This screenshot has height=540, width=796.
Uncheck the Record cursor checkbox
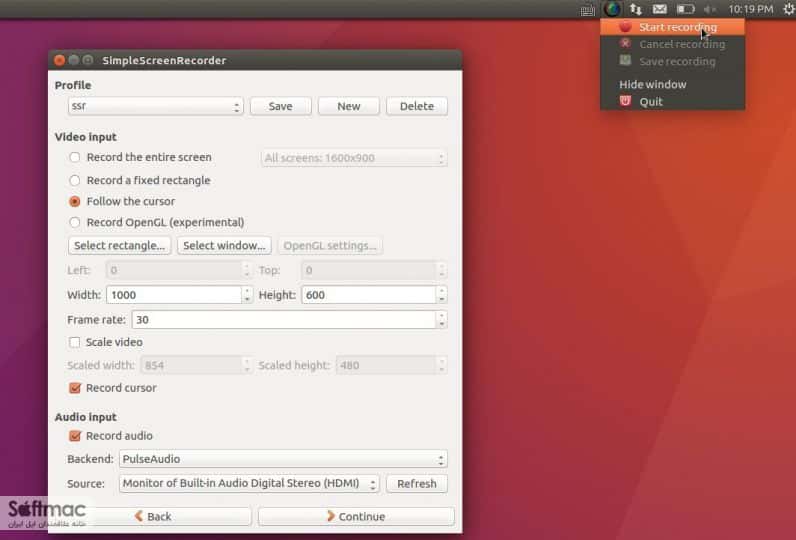75,388
